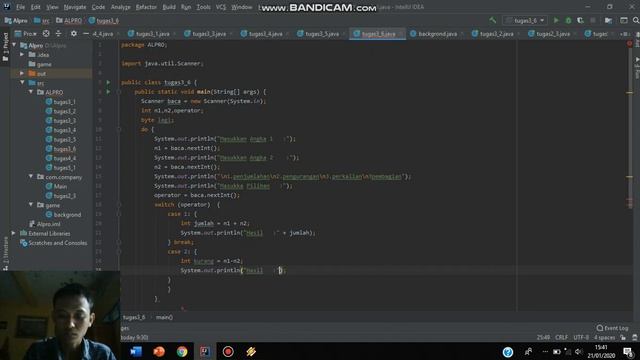
Task: Open the Navigate menu
Action: coord(75,7)
